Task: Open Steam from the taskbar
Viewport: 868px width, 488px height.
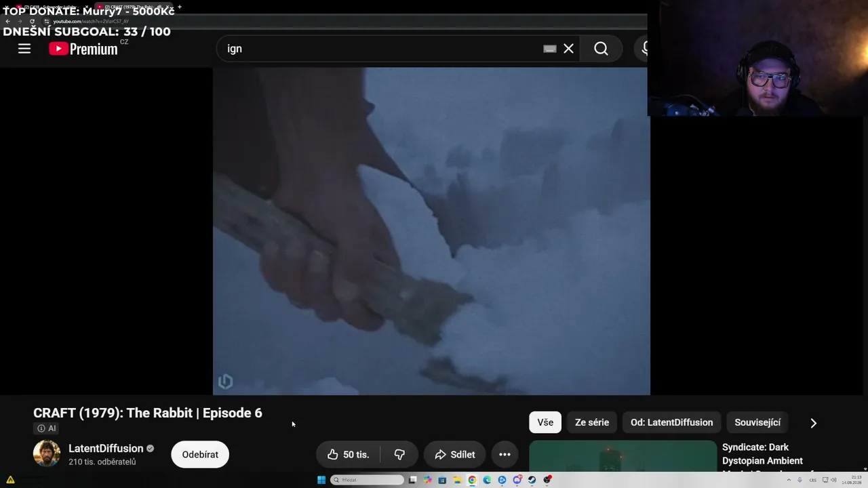Action: point(532,480)
